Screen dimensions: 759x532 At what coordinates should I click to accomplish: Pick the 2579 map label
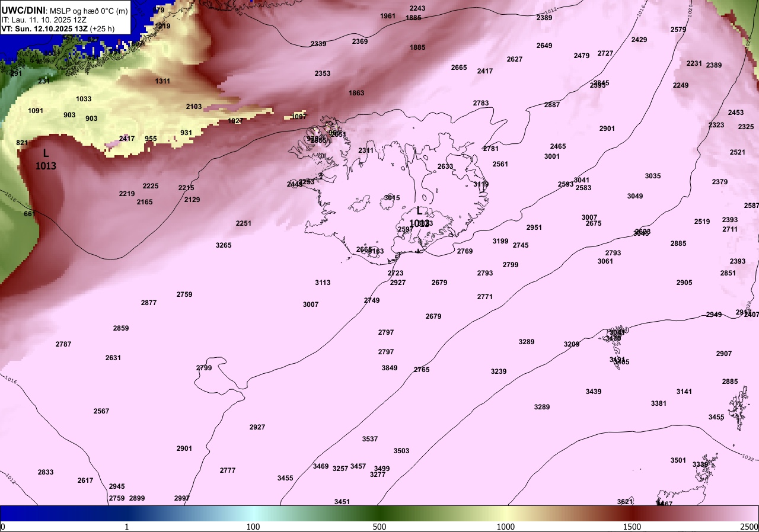[x=678, y=30]
